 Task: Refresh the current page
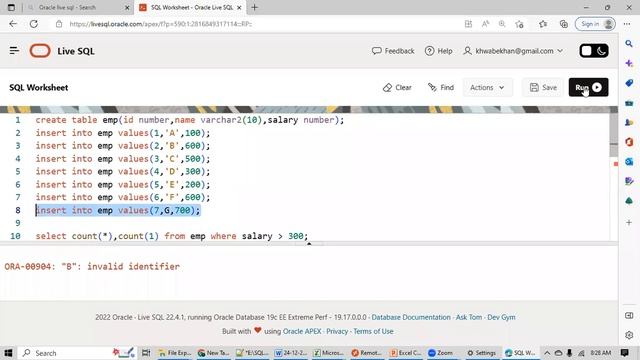coord(34,24)
